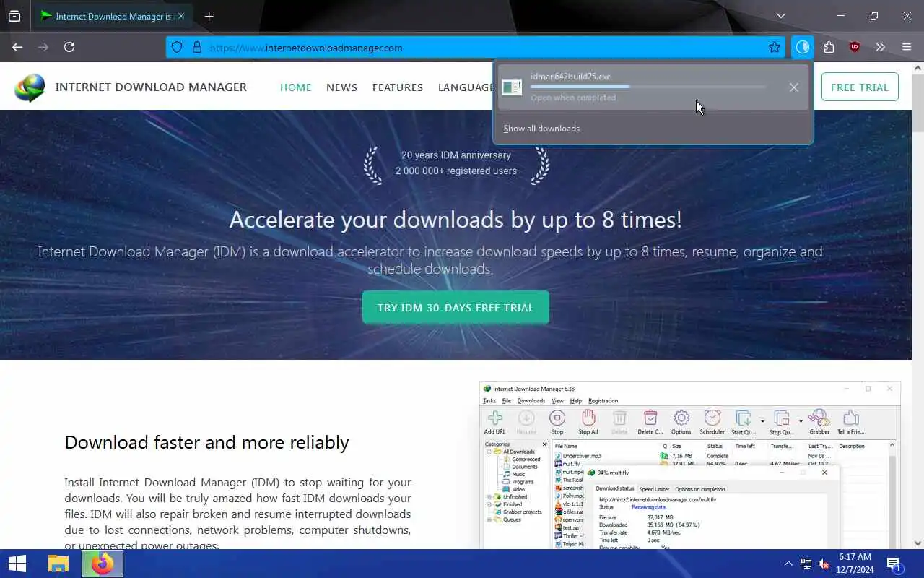Open the taskbar clock showing 6:17 AM
Viewport: 924px width, 578px height.
click(855, 564)
